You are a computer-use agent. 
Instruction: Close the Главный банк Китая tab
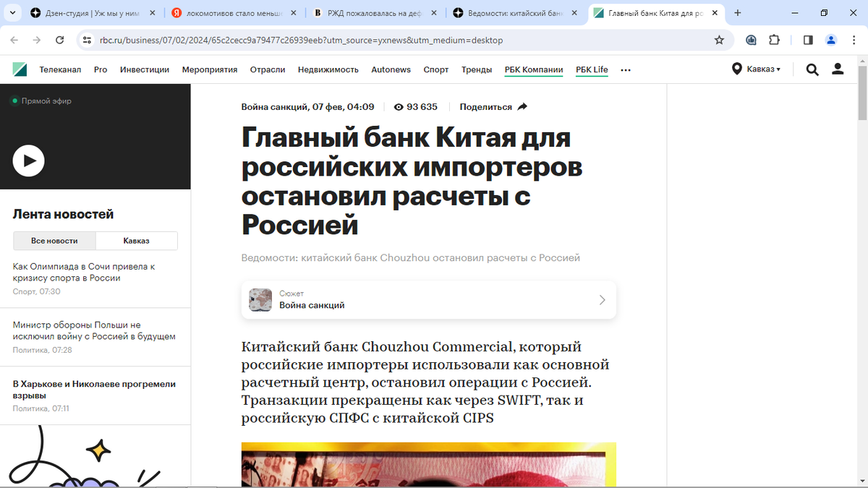click(715, 13)
